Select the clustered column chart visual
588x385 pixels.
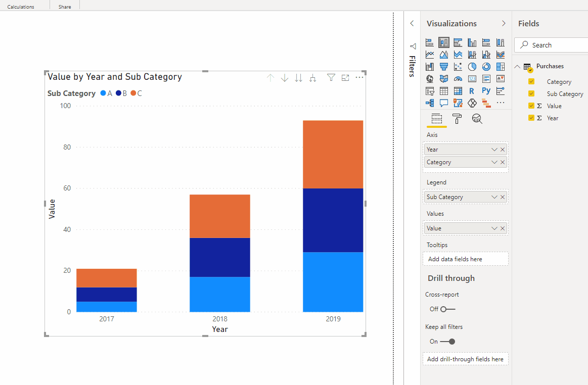click(472, 42)
